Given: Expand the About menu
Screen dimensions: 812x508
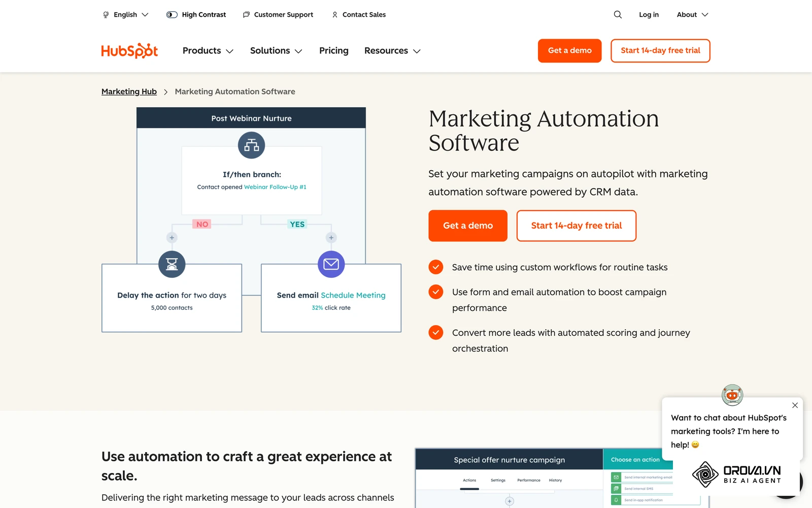Looking at the screenshot, I should point(692,15).
